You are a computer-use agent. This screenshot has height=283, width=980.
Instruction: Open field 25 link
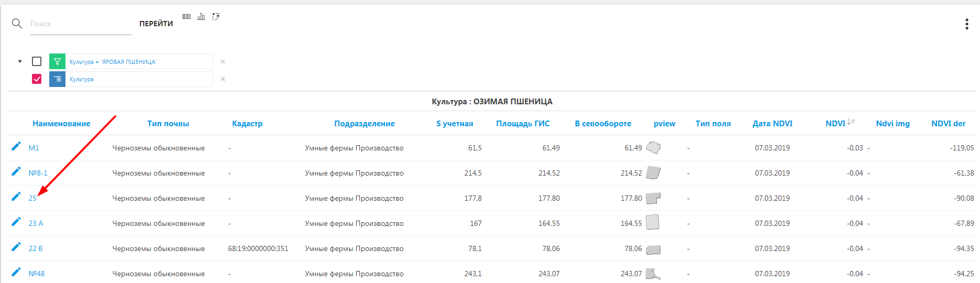point(32,198)
